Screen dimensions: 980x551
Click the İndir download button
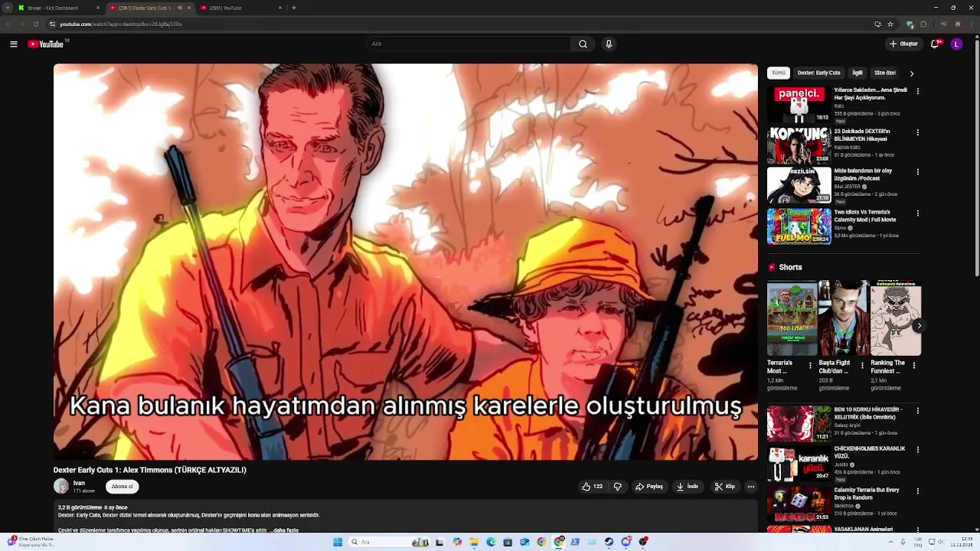[x=688, y=487]
